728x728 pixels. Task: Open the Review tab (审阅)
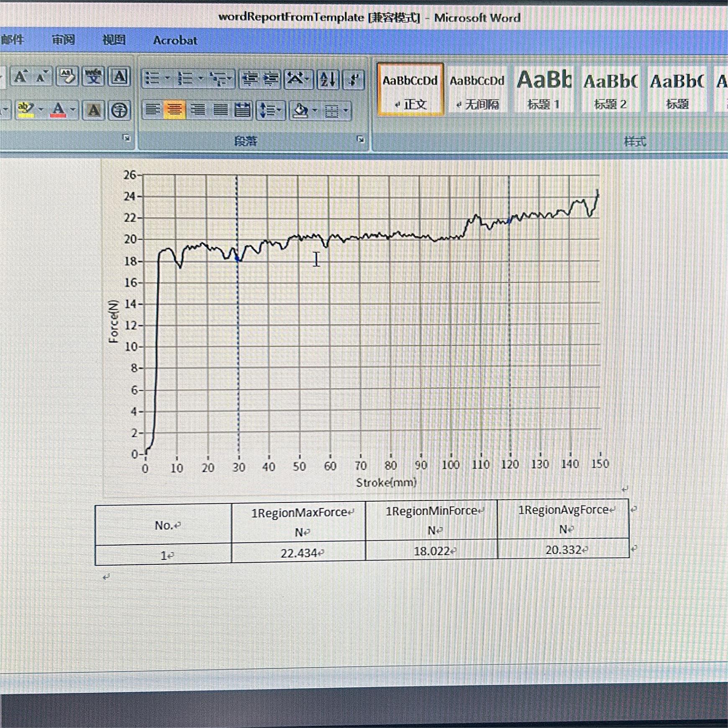[63, 40]
